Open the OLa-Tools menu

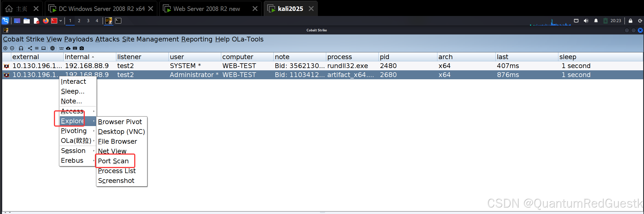(x=248, y=39)
